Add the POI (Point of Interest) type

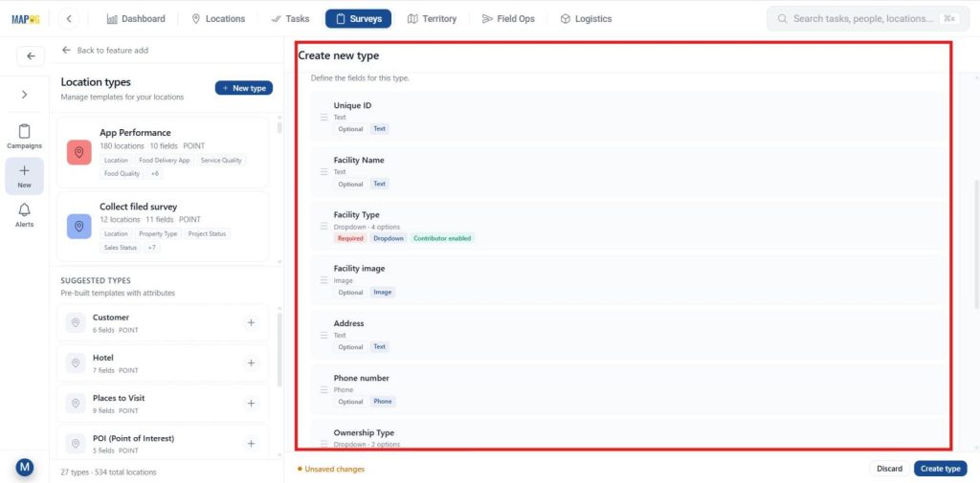coord(251,443)
